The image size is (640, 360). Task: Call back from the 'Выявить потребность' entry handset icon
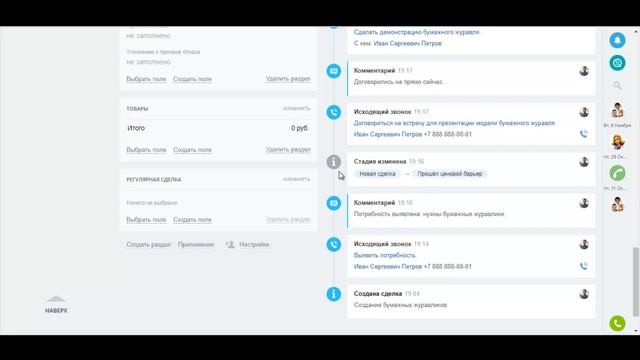click(584, 266)
